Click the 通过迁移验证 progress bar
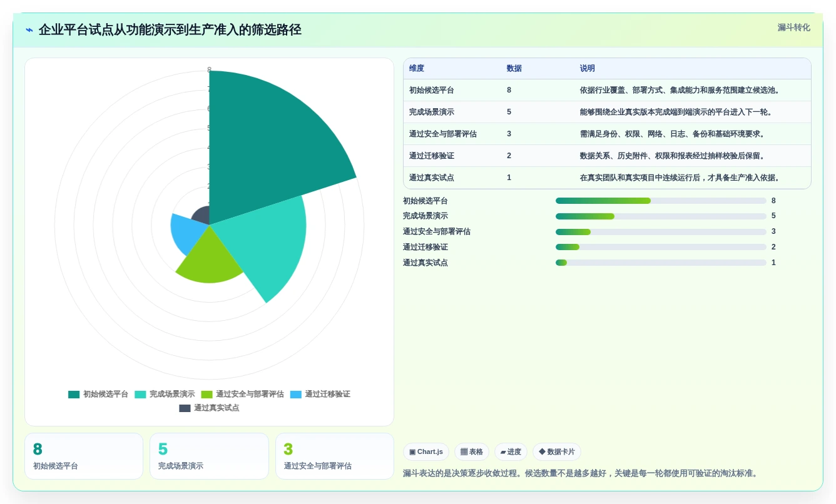836x504 pixels. pos(661,247)
